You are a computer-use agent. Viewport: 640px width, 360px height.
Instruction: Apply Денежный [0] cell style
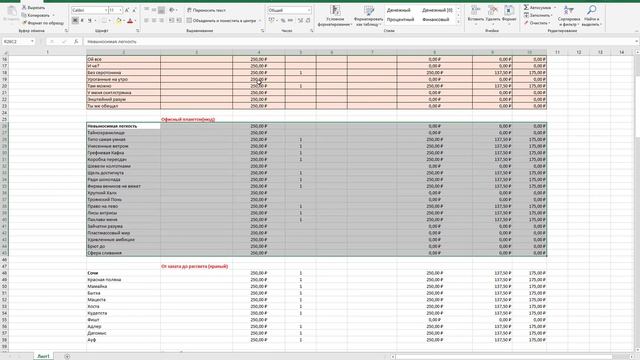click(x=437, y=10)
